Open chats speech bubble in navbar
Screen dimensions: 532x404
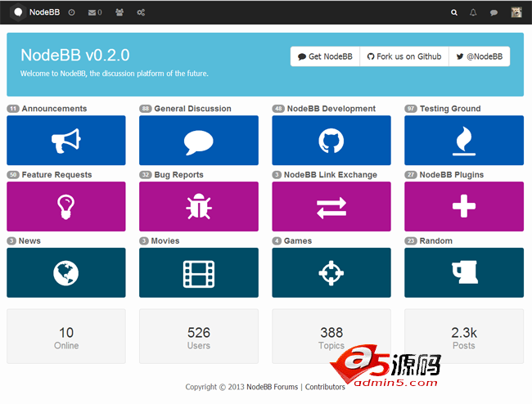click(x=494, y=12)
